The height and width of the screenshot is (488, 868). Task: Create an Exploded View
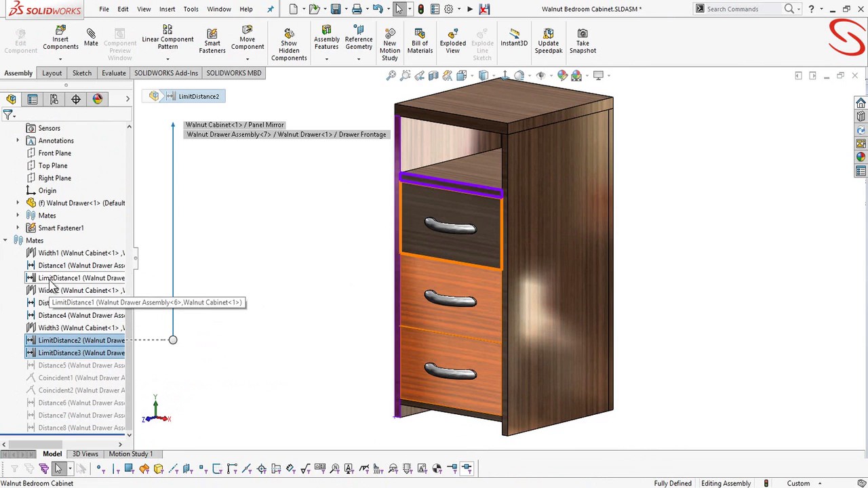(x=452, y=41)
